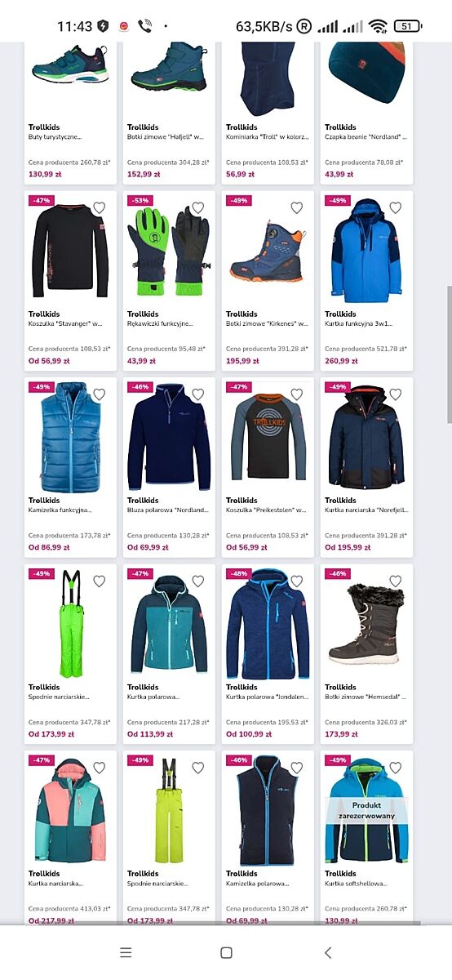
Task: Tap heart on Kurtka polarowa "Jondalen"
Action: [296, 581]
